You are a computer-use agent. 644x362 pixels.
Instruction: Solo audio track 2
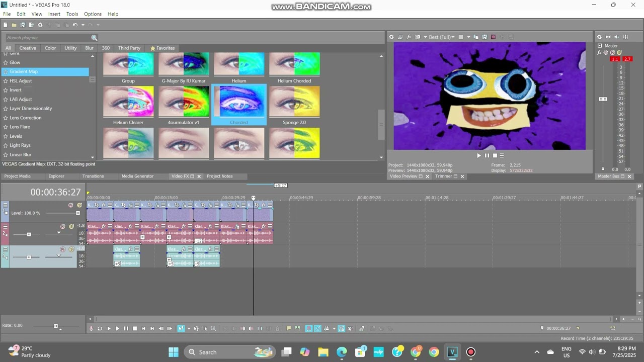tap(71, 227)
